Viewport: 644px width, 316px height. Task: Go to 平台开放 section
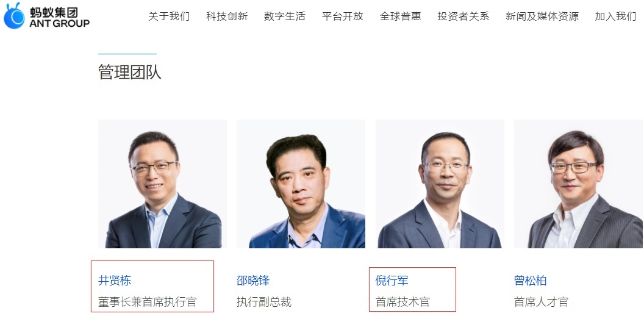(x=343, y=16)
